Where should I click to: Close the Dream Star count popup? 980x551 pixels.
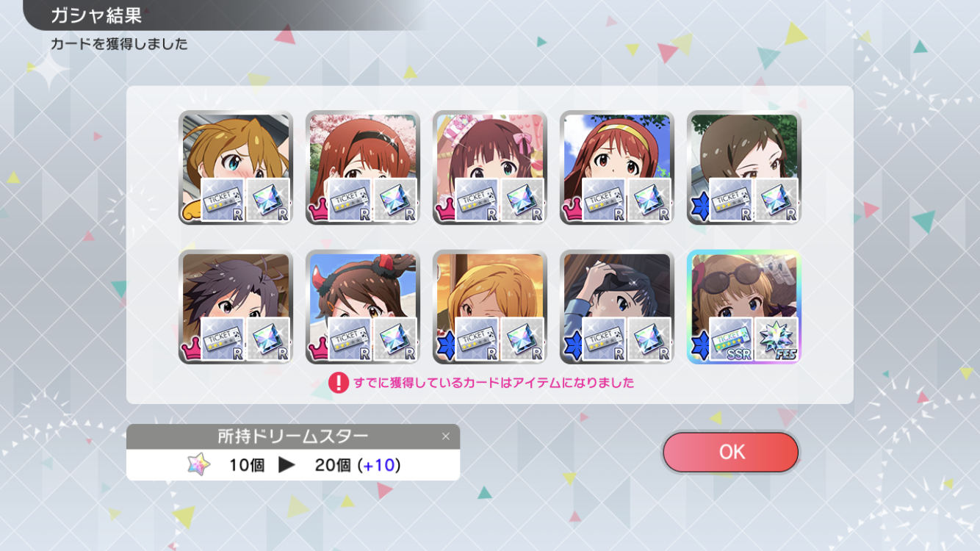tap(445, 436)
